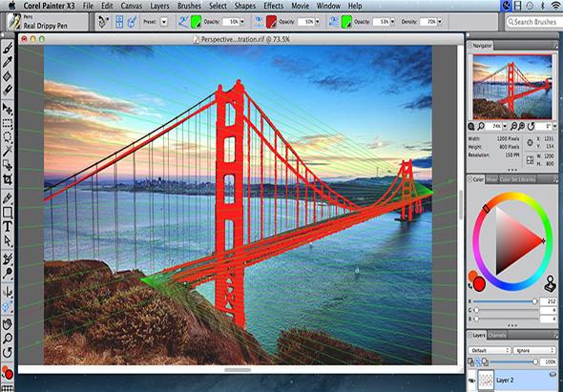Select the Magnifier tool in the toolbox
The image size is (563, 392).
click(8, 339)
